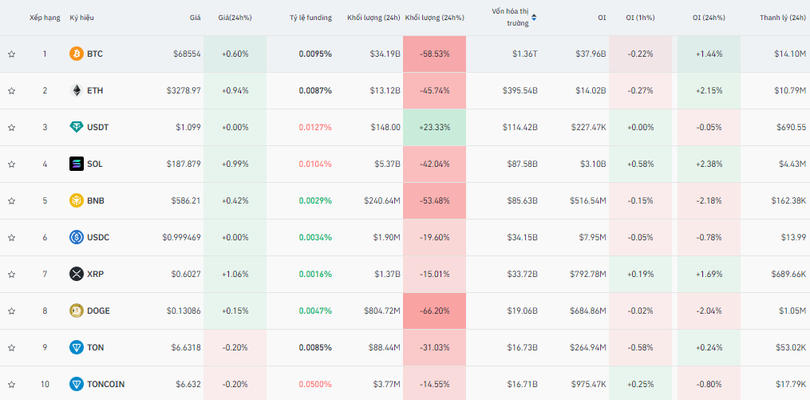Click the DOGE coin icon
Viewport: 810px width, 400px height.
76,310
